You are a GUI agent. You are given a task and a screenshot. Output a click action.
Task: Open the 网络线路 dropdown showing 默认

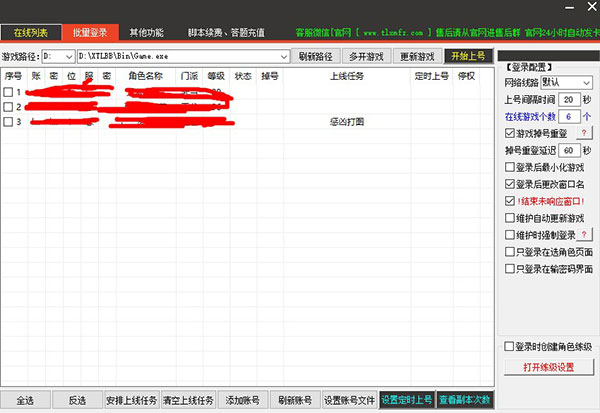click(x=566, y=82)
